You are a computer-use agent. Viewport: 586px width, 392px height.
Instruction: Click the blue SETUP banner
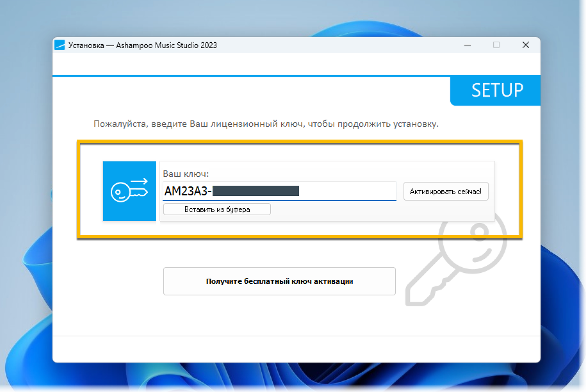pyautogui.click(x=495, y=91)
